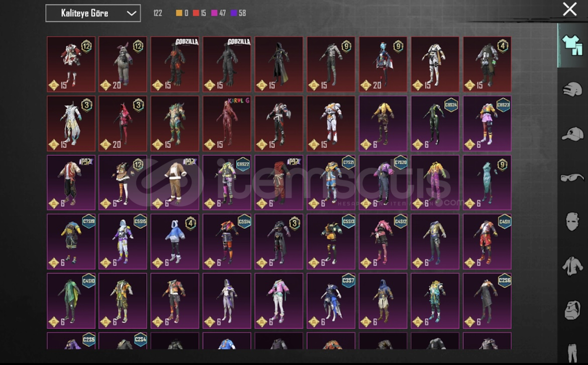Image resolution: width=588 pixels, height=365 pixels.
Task: Choose the C5S15 outfit
Action: click(x=123, y=242)
